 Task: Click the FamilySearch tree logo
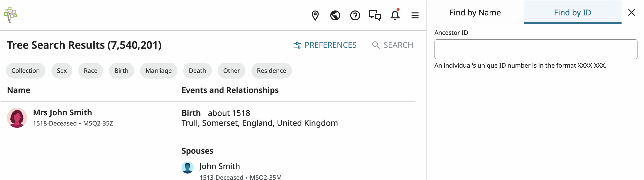click(x=10, y=15)
